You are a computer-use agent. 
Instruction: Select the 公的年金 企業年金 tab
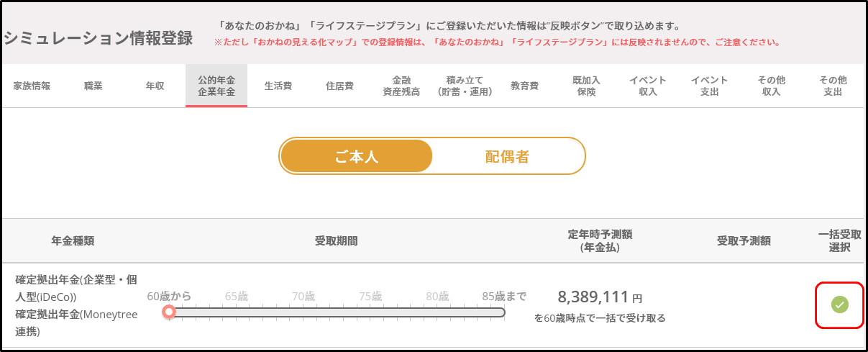click(216, 86)
